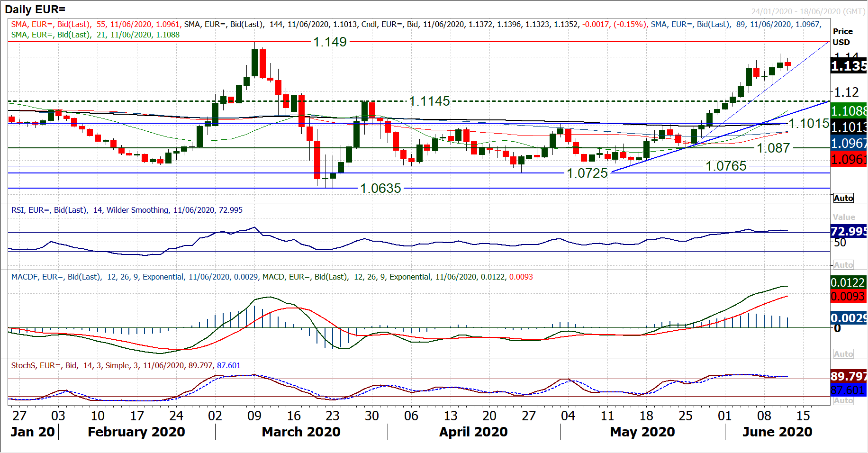Select the StochS indicator legend text
868x453 pixels.
pos(126,365)
